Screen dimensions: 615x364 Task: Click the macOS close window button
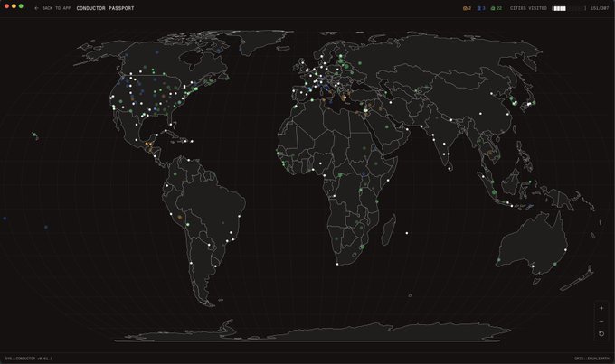(6, 6)
